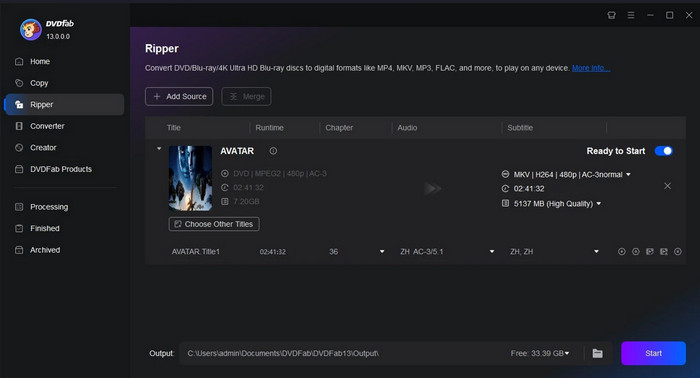
Task: Collapse the AVATAR source row arrow
Action: click(159, 149)
